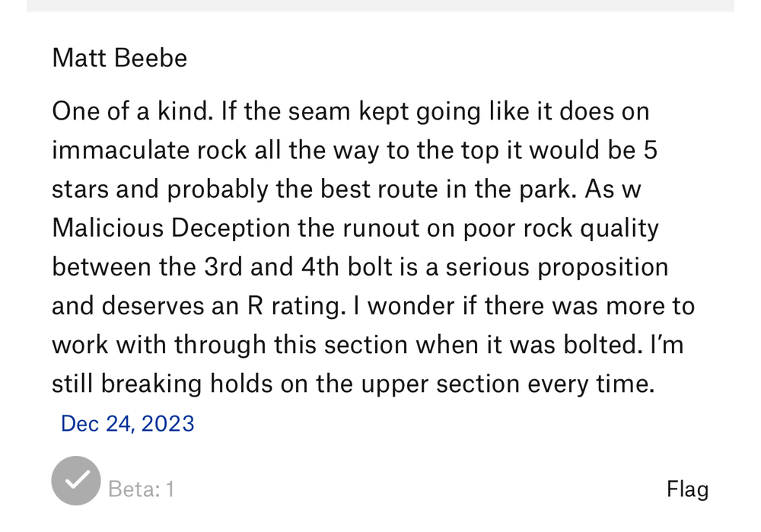The width and height of the screenshot is (761, 532).
Task: Click the phrase 'If the seam kept going'
Action: click(350, 112)
